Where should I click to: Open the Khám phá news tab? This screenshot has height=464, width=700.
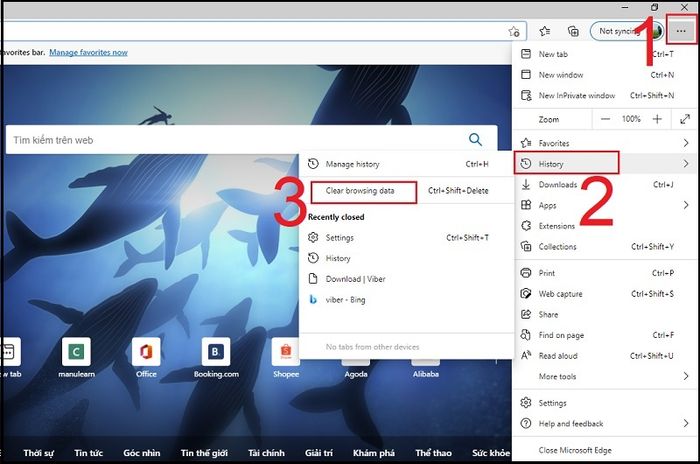tap(374, 453)
